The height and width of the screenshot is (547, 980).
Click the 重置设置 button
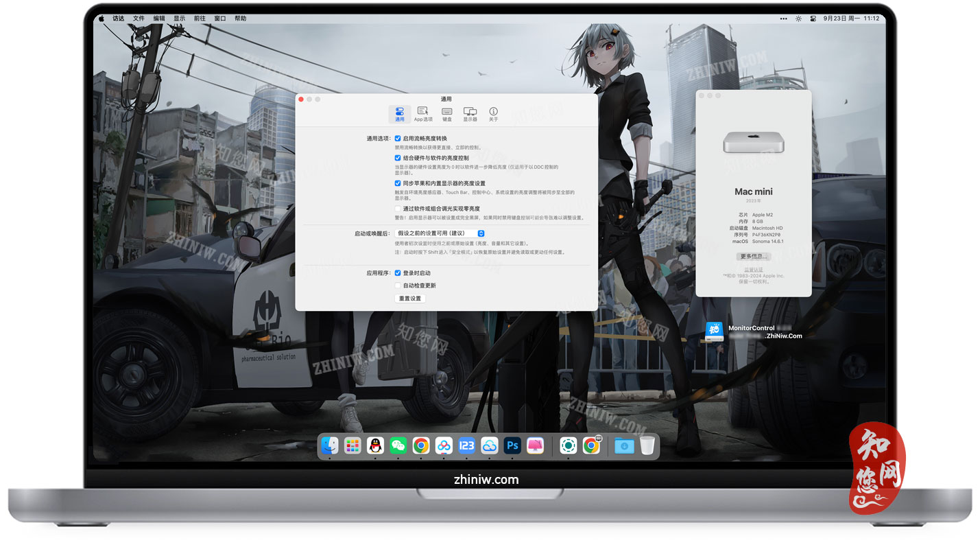pos(410,299)
